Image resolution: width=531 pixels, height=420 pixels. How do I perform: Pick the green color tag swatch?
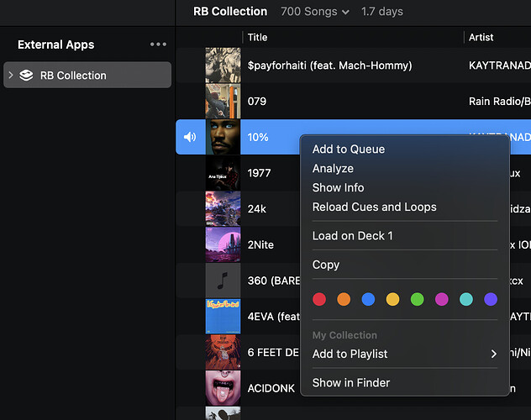(417, 299)
